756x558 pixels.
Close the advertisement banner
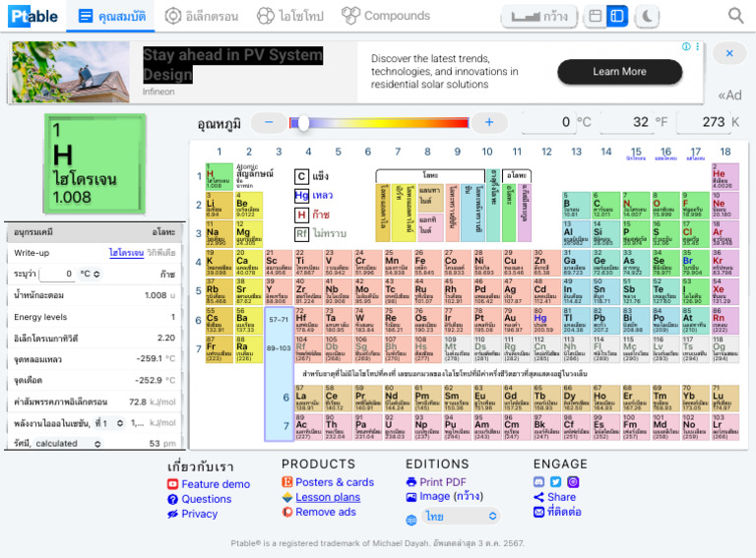pyautogui.click(x=729, y=53)
